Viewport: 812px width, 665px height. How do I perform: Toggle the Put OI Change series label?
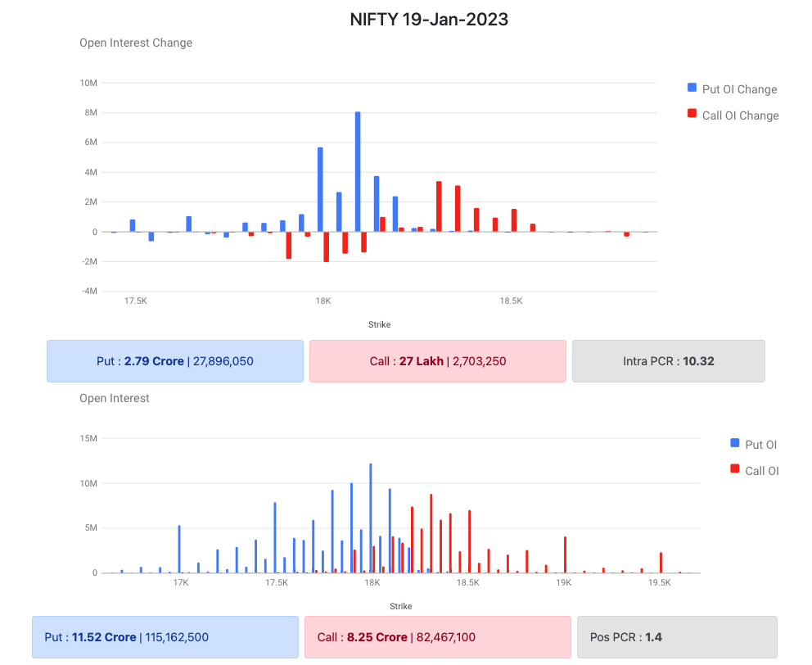(739, 89)
